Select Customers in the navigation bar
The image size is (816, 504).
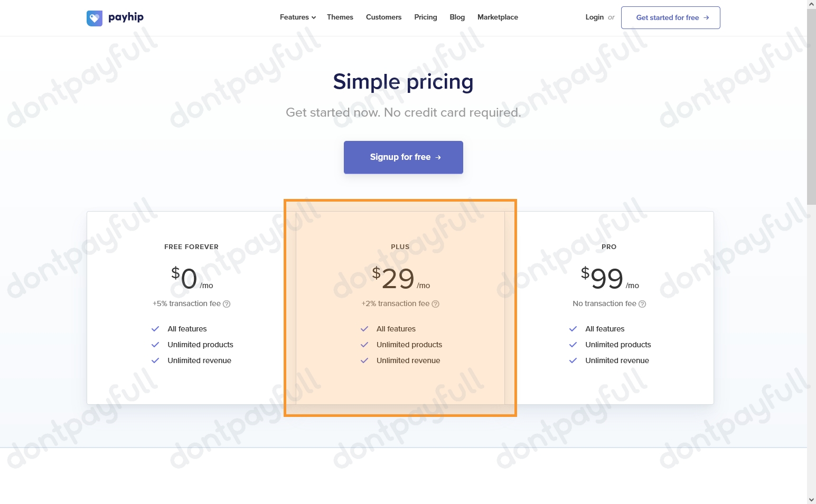(383, 17)
